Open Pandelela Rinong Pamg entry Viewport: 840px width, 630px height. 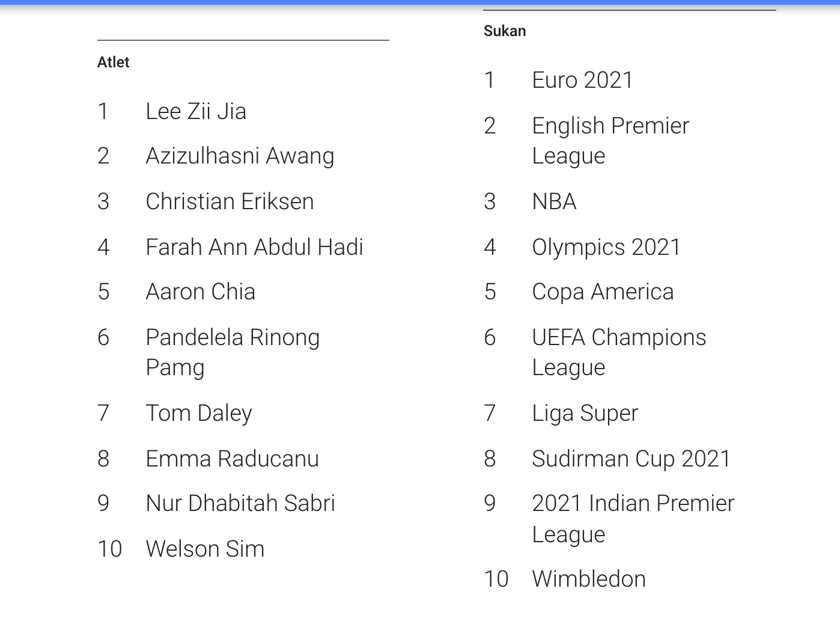click(233, 352)
